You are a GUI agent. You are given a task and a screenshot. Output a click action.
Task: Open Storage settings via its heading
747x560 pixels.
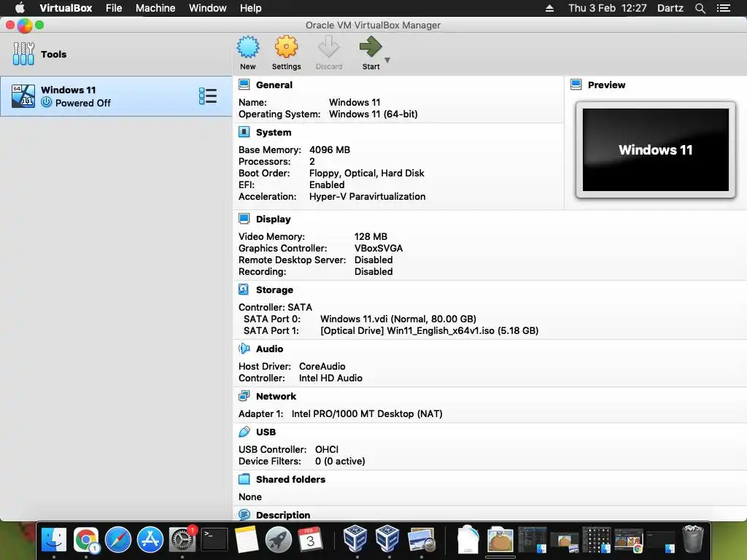click(274, 290)
